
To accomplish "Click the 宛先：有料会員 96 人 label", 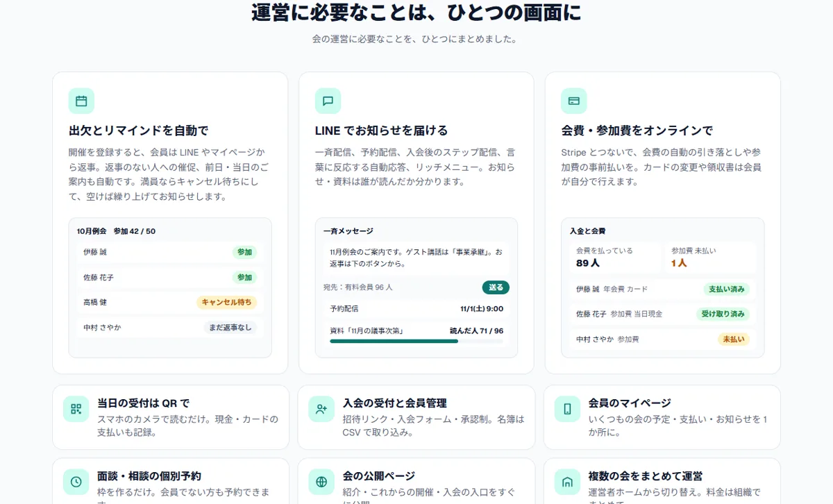I will coord(358,287).
